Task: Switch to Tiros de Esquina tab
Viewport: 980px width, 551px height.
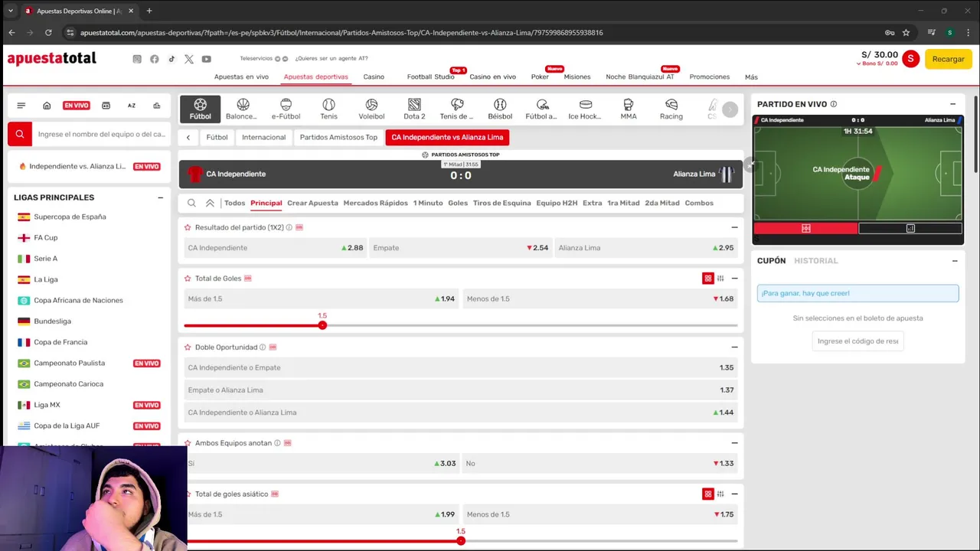Action: 501,203
